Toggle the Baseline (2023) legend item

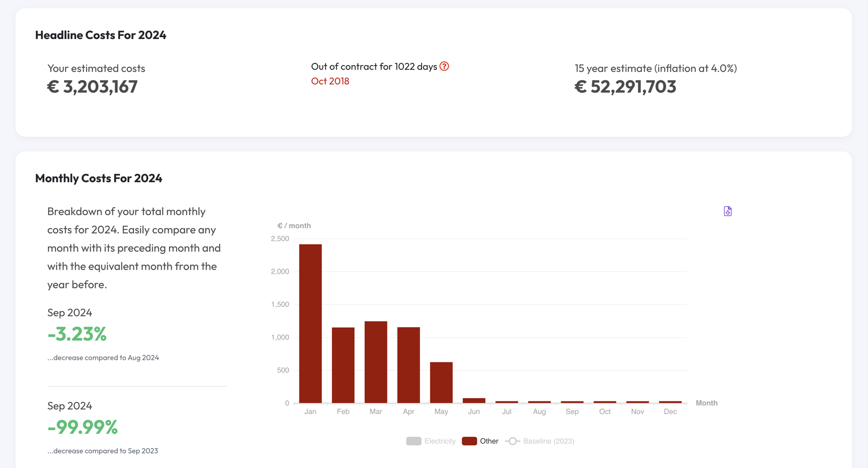[540, 441]
